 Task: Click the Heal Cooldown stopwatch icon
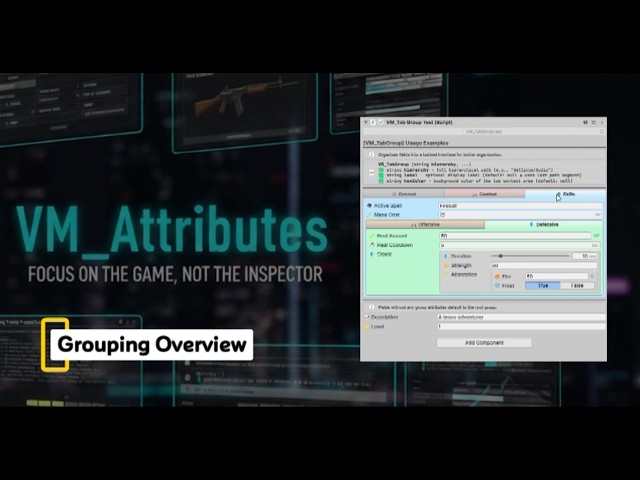pos(372,245)
